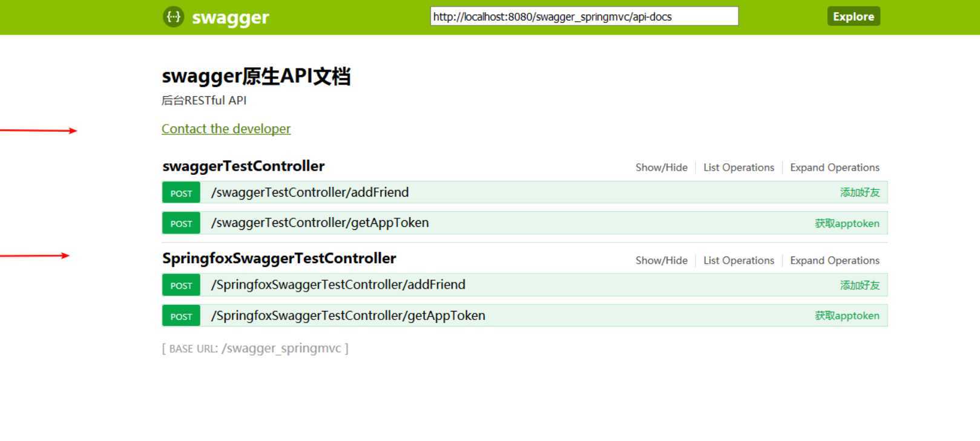Click 添加好友 description in SpringfoxSwaggerTestController row
This screenshot has height=441, width=980.
(x=860, y=285)
